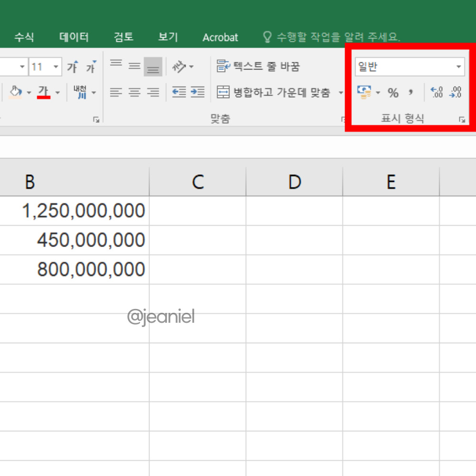Select the column D header
The width and height of the screenshot is (476, 476).
[x=295, y=182]
